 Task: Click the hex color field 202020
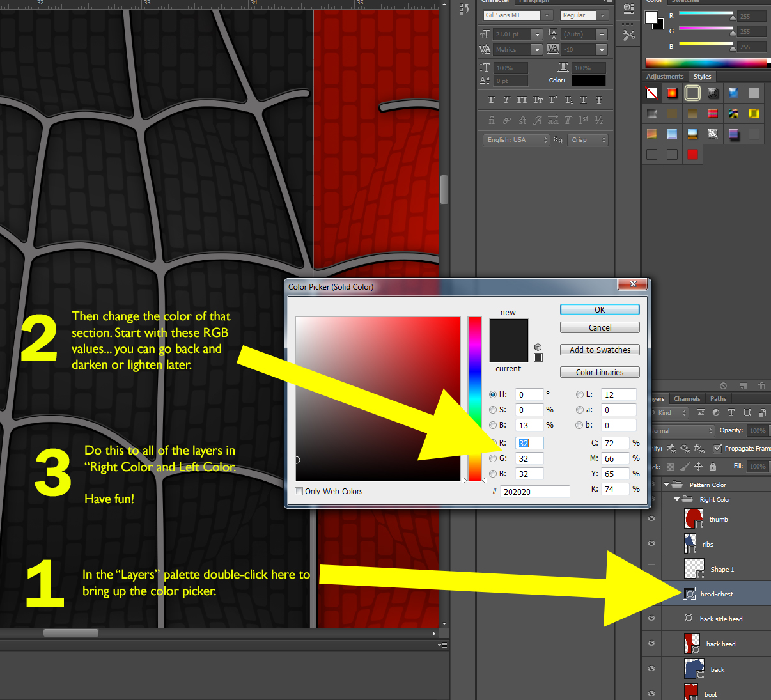535,492
